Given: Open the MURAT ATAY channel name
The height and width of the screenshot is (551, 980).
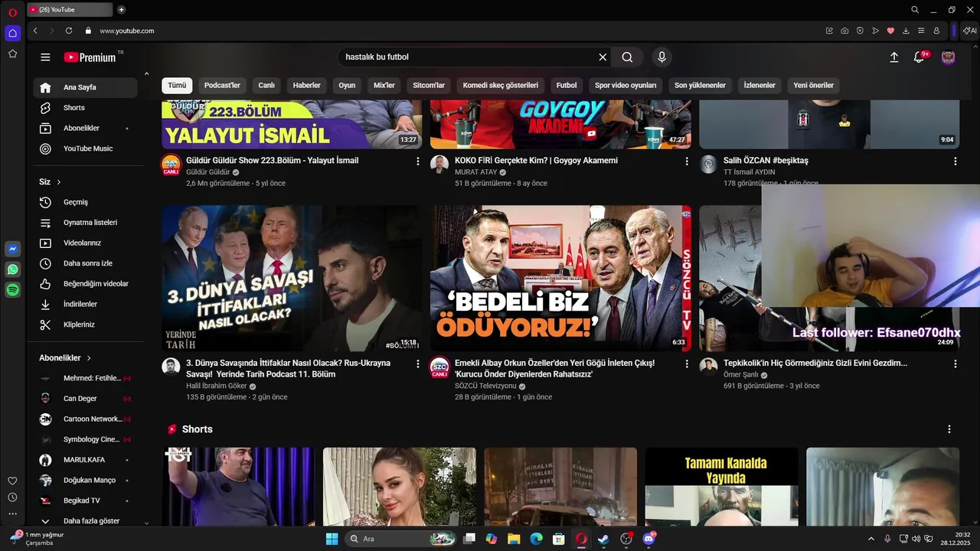Looking at the screenshot, I should pyautogui.click(x=475, y=172).
